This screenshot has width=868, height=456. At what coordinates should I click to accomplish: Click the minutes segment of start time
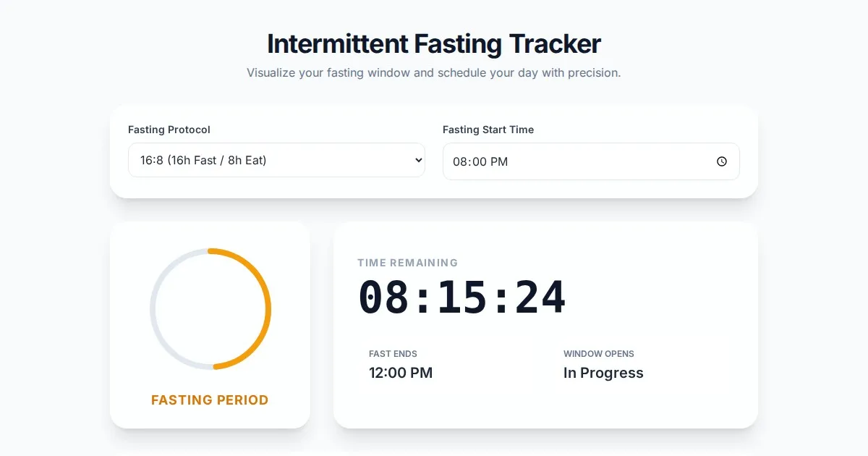click(479, 161)
